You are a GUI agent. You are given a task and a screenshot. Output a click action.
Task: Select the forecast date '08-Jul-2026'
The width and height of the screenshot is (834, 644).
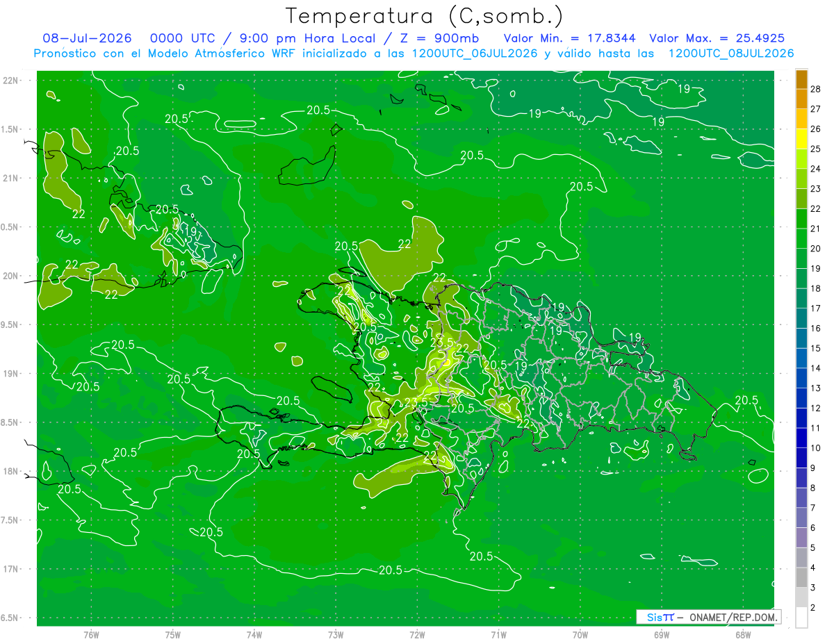pyautogui.click(x=87, y=38)
